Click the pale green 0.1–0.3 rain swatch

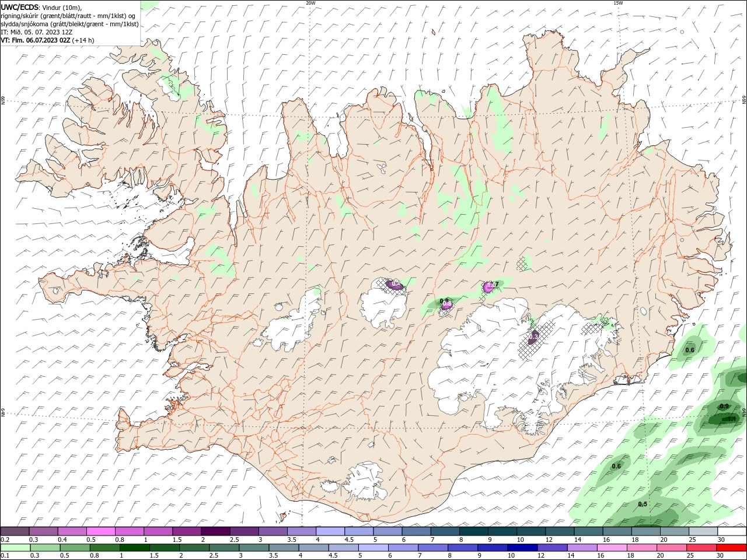15,547
